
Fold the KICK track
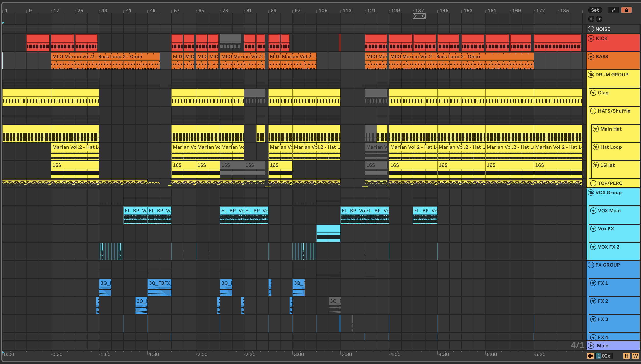coord(591,38)
